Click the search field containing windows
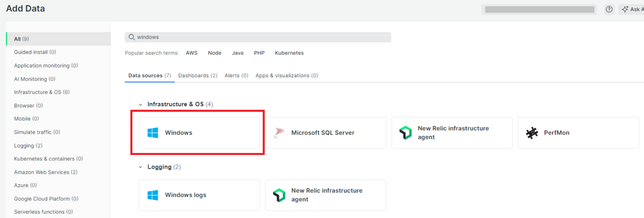The height and width of the screenshot is (218, 644). coord(258,37)
